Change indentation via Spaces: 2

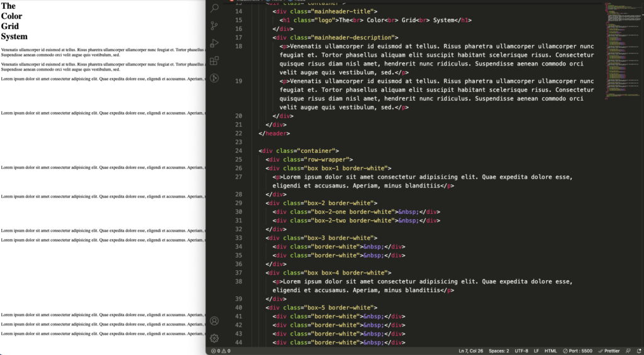click(499, 351)
